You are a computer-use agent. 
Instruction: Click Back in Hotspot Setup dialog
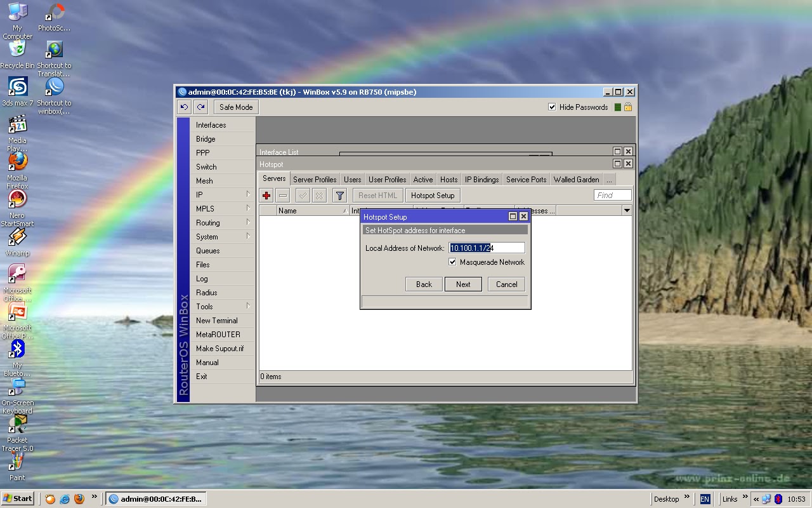point(424,284)
